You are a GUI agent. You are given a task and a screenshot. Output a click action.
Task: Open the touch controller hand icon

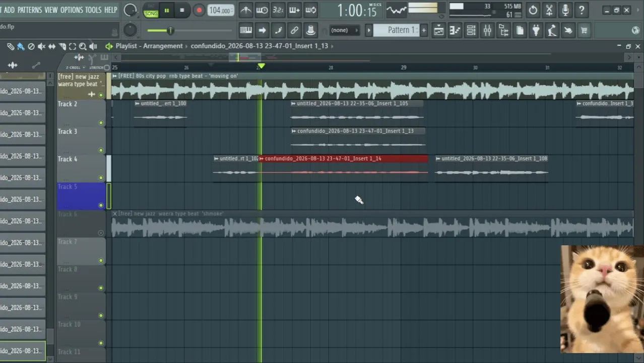(x=568, y=30)
